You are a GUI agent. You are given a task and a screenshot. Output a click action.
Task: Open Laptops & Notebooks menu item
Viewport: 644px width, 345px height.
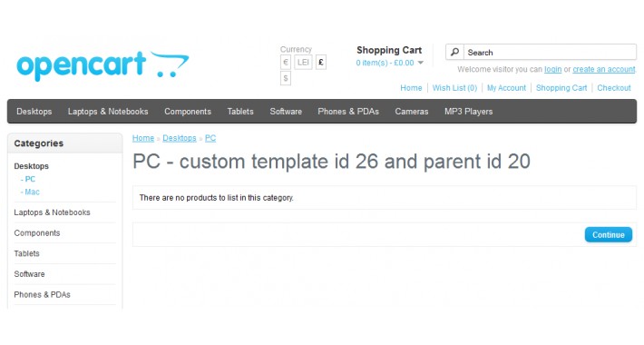[x=108, y=112]
